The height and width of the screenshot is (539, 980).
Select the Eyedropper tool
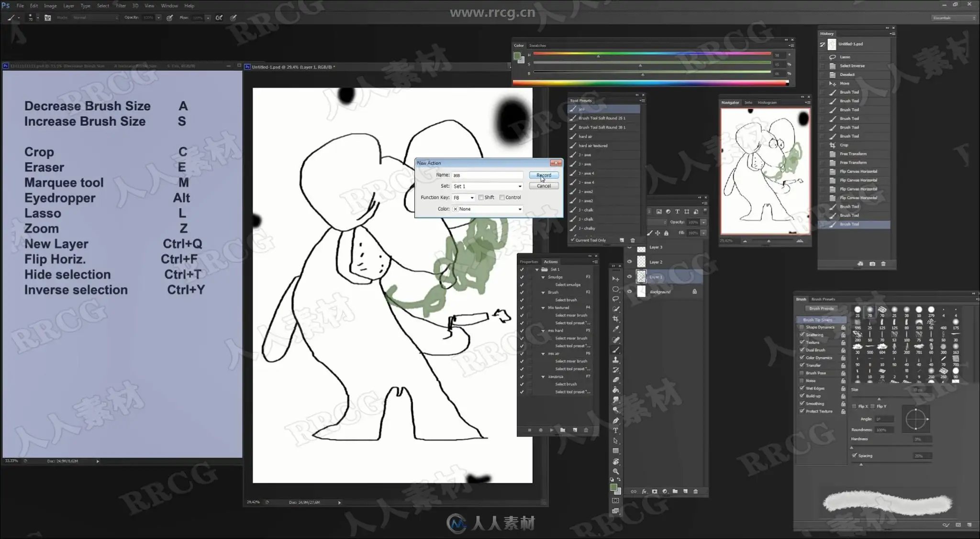click(x=616, y=329)
